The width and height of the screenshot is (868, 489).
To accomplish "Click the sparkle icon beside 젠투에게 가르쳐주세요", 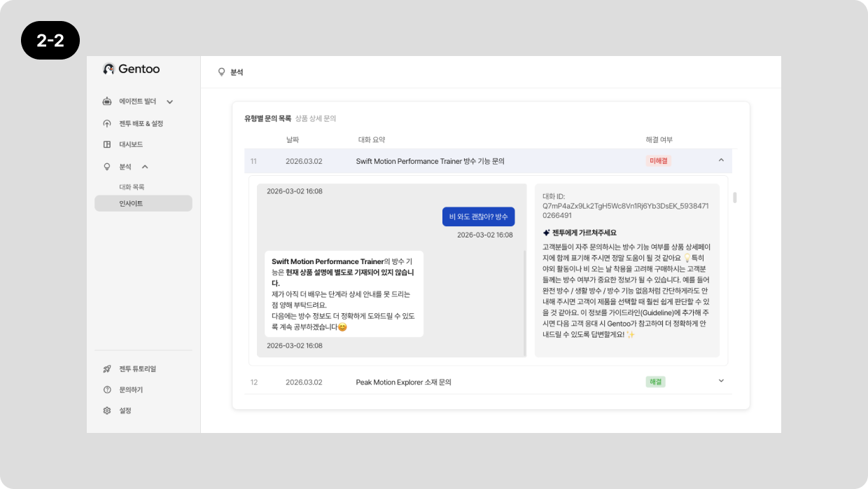I will click(x=547, y=233).
